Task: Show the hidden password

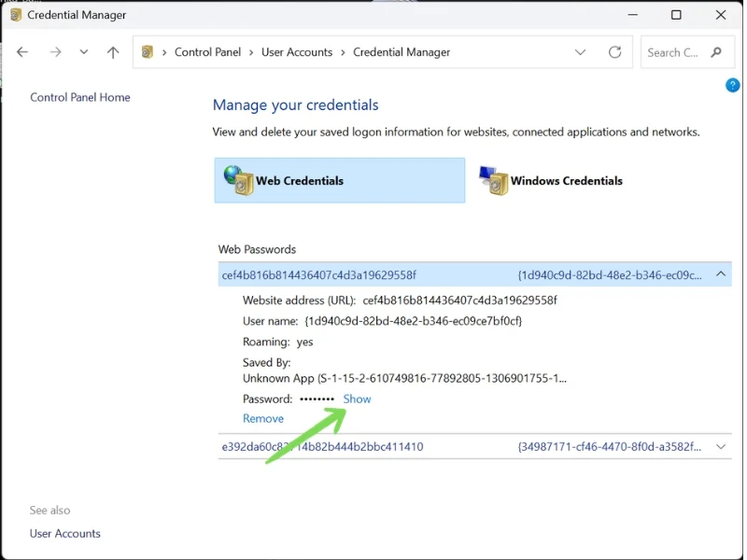Action: [x=357, y=399]
